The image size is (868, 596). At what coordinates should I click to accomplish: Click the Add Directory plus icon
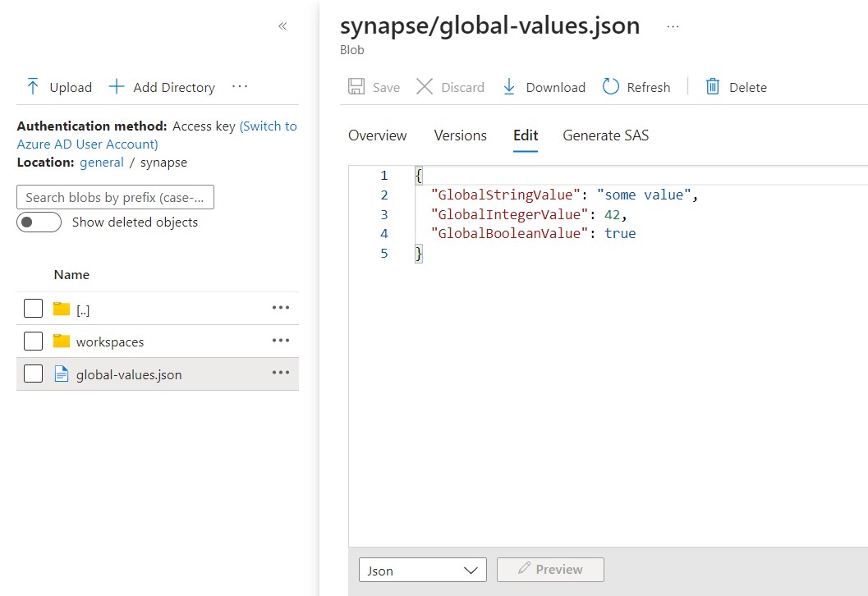pyautogui.click(x=117, y=86)
